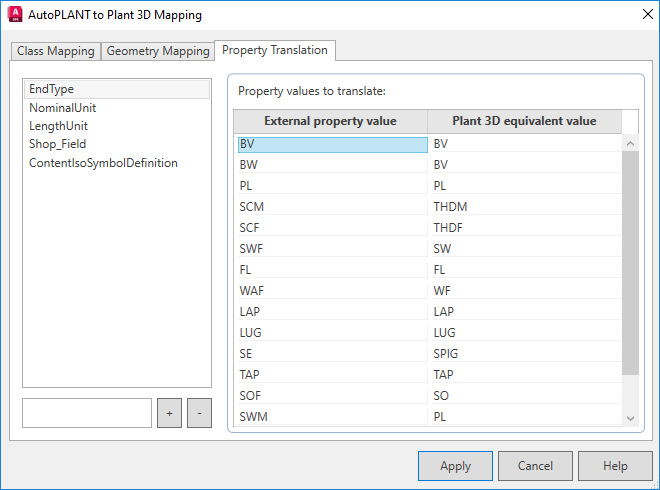The height and width of the screenshot is (490, 660).
Task: Choose LengthUnit from the property list
Action: click(59, 126)
